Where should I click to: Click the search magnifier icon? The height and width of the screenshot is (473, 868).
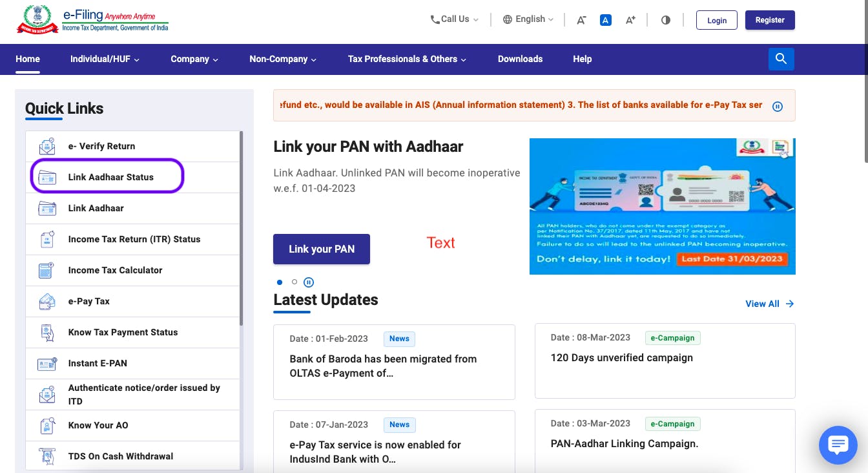pyautogui.click(x=781, y=59)
